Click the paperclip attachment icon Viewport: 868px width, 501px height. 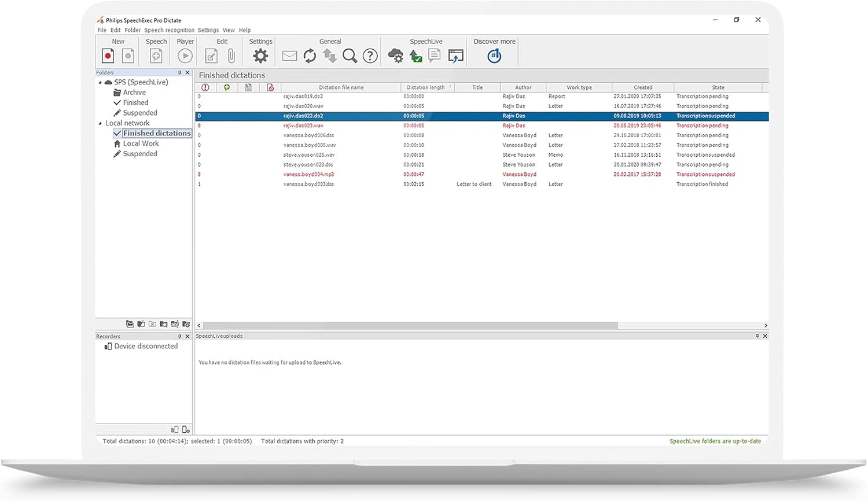click(231, 56)
